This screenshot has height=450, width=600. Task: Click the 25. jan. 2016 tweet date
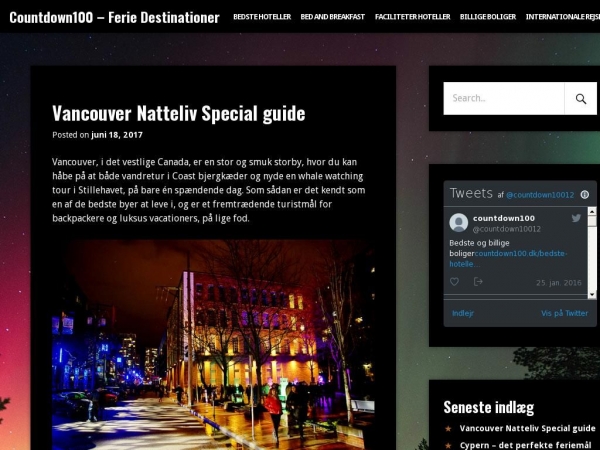click(x=559, y=283)
